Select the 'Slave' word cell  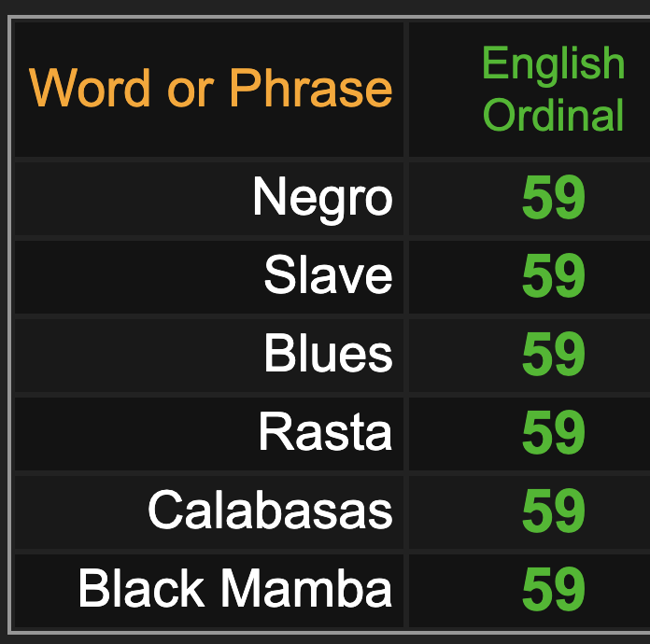209,277
